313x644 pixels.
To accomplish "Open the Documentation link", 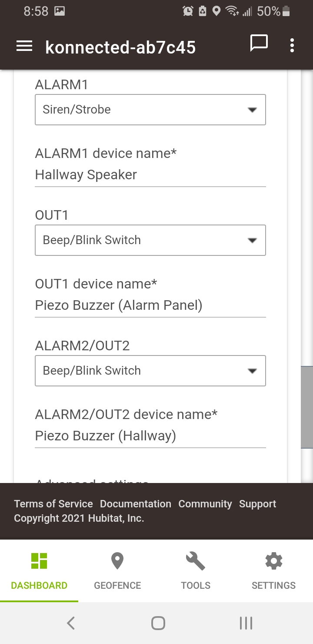I will click(136, 504).
